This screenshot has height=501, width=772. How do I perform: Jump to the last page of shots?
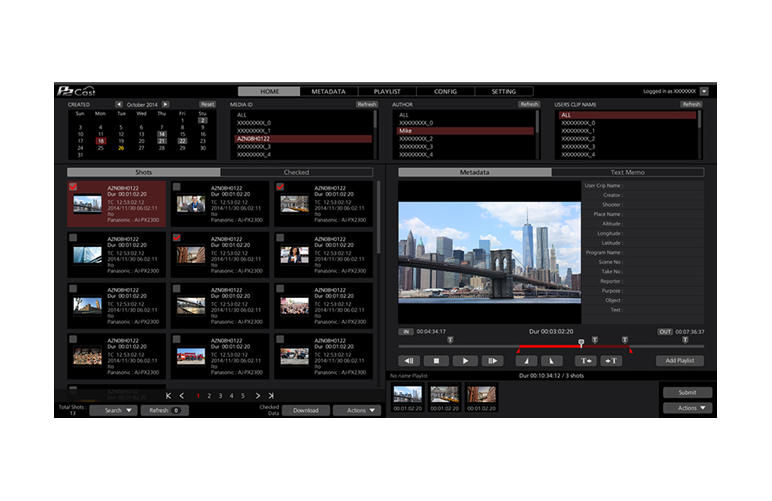coord(271,396)
